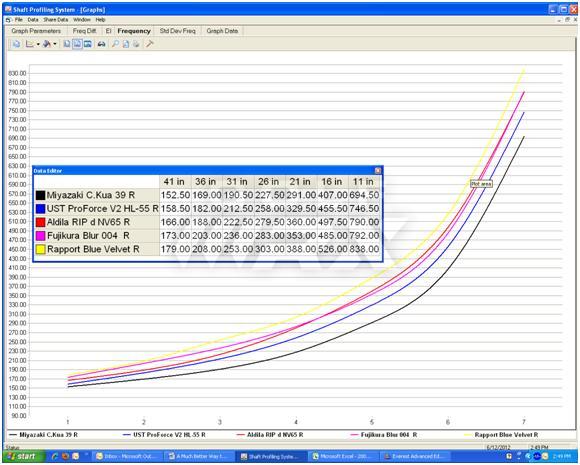The width and height of the screenshot is (580, 465).
Task: Click the red Aldila RIP color swatch
Action: pyautogui.click(x=40, y=222)
